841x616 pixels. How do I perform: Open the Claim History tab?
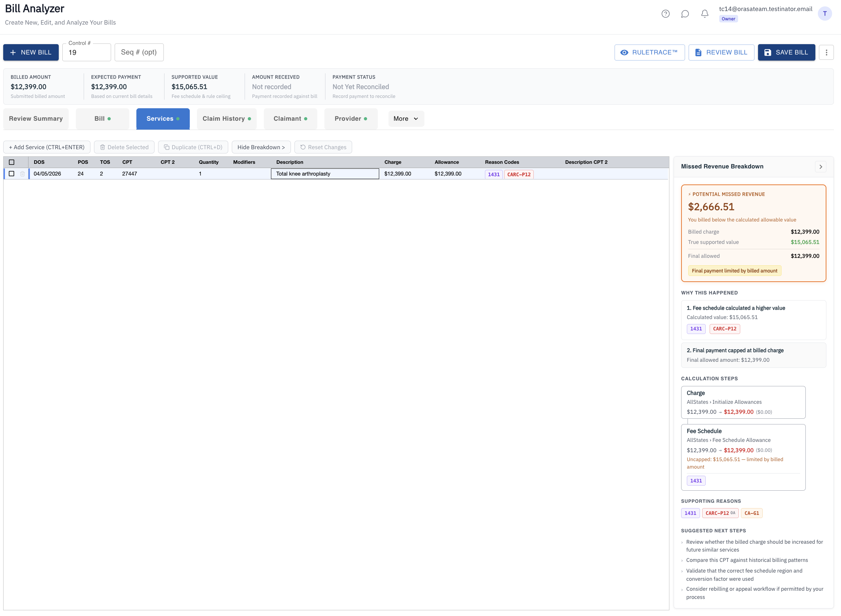pos(227,119)
